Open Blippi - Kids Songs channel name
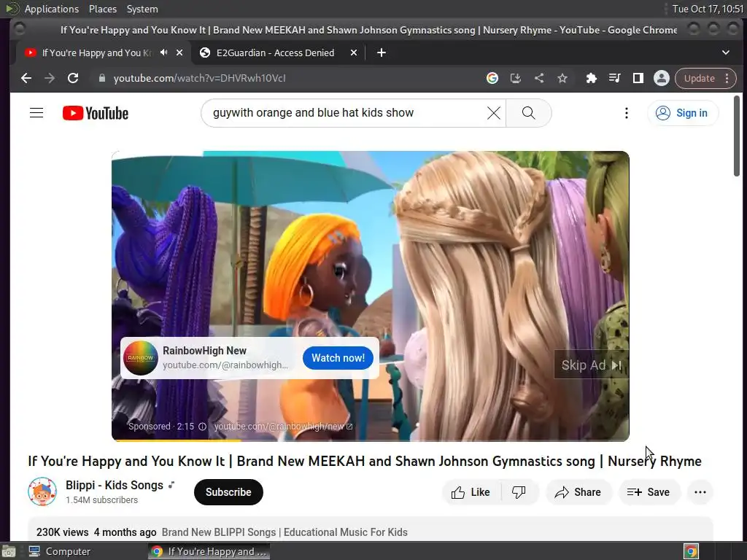Screen dimensions: 747x560 (x=115, y=485)
